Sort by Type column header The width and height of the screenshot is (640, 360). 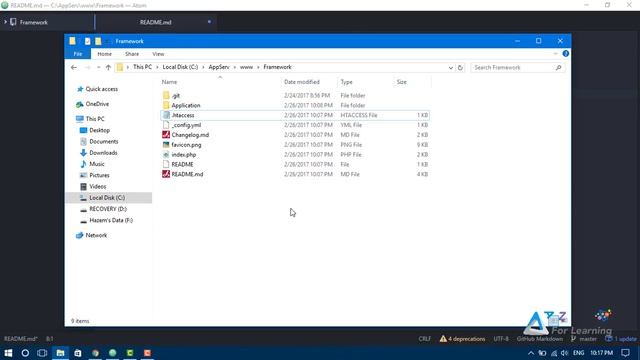pos(347,82)
